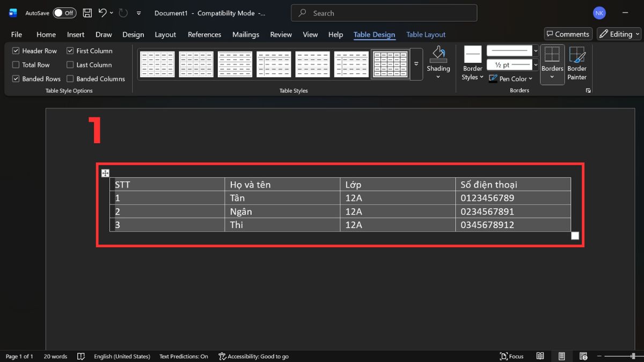The image size is (644, 362).
Task: Toggle the AutoSave switch
Action: coord(64,13)
